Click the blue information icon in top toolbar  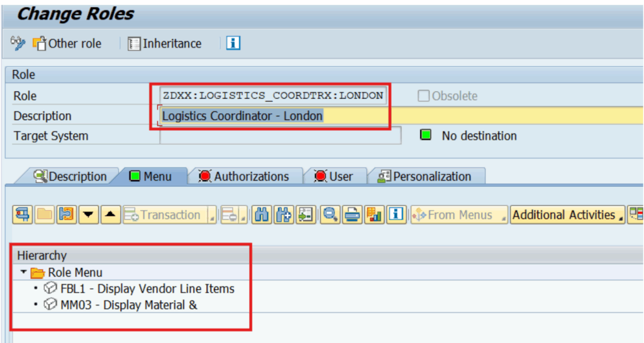(x=234, y=43)
